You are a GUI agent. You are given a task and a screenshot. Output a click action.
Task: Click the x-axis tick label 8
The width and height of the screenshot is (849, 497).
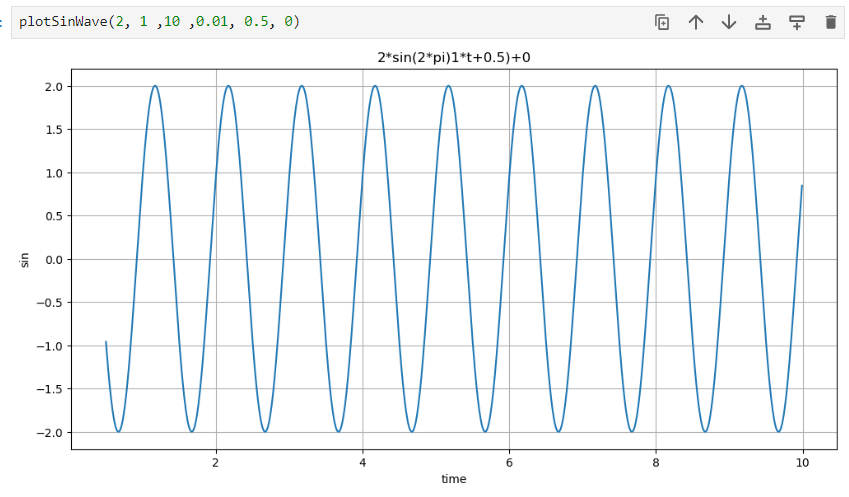pyautogui.click(x=656, y=462)
